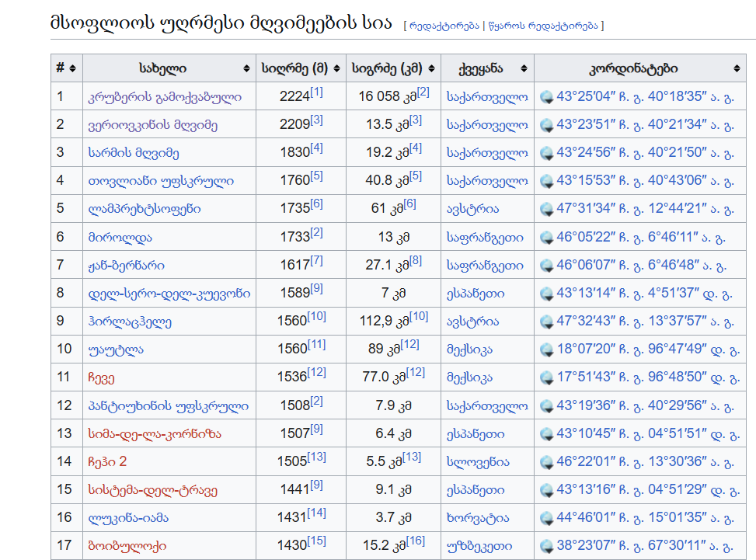
Task: Open უაუტლა cave link
Action: click(x=116, y=350)
